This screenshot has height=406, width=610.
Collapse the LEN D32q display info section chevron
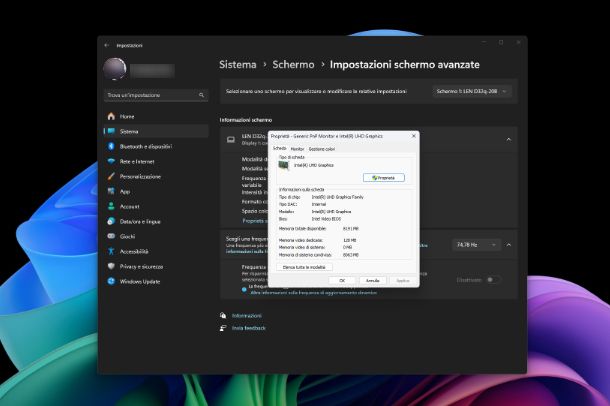pos(508,139)
